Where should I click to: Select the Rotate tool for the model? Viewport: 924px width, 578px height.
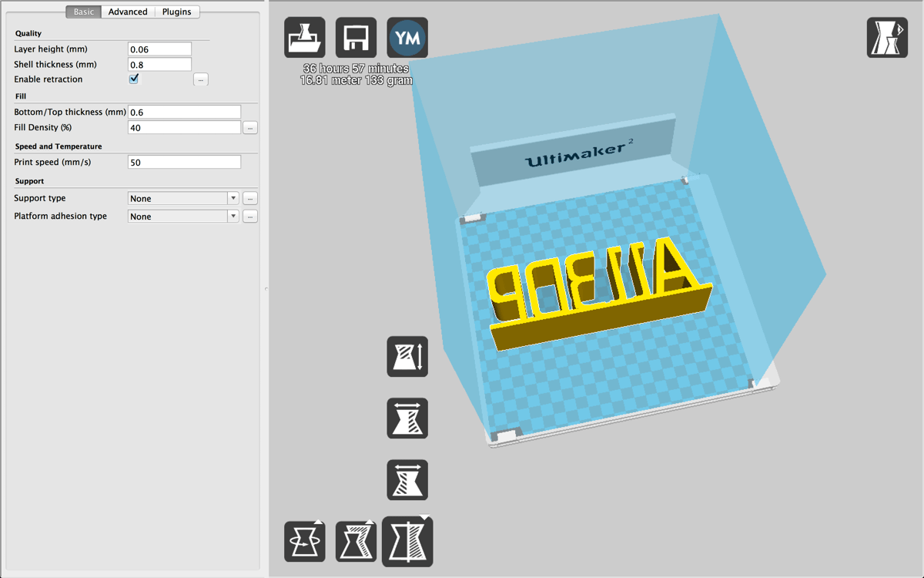[304, 541]
